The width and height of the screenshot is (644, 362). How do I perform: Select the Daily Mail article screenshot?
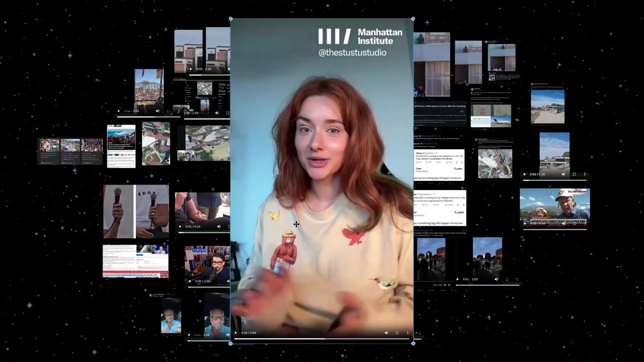pyautogui.click(x=121, y=146)
